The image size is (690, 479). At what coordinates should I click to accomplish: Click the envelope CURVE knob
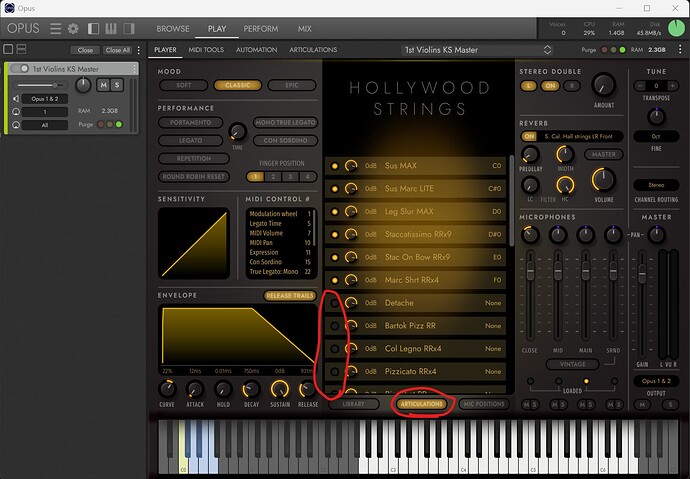(x=167, y=389)
